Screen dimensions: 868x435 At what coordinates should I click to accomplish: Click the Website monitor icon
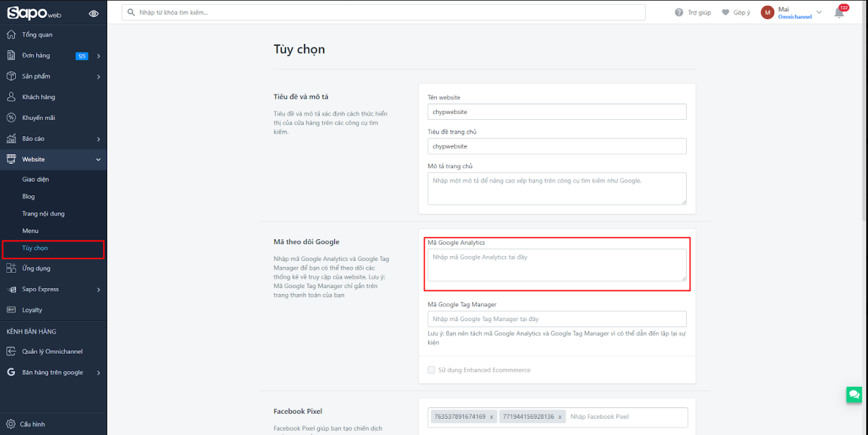pos(11,159)
